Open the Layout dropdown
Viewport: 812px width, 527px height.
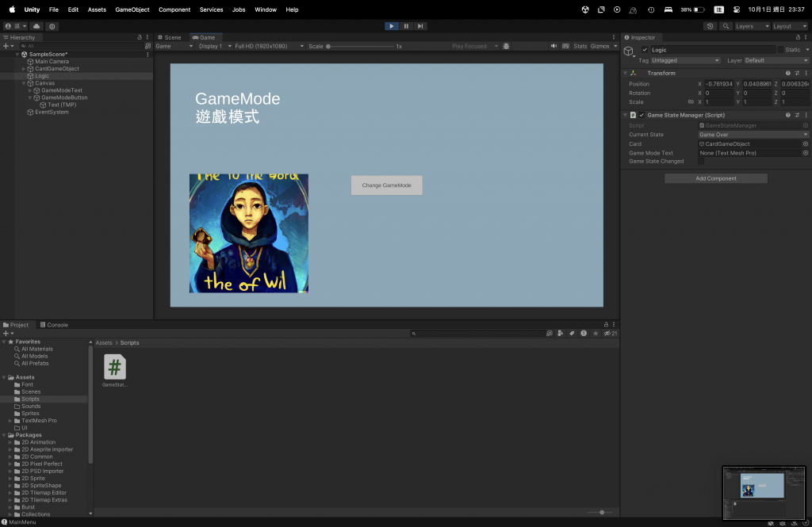point(789,26)
